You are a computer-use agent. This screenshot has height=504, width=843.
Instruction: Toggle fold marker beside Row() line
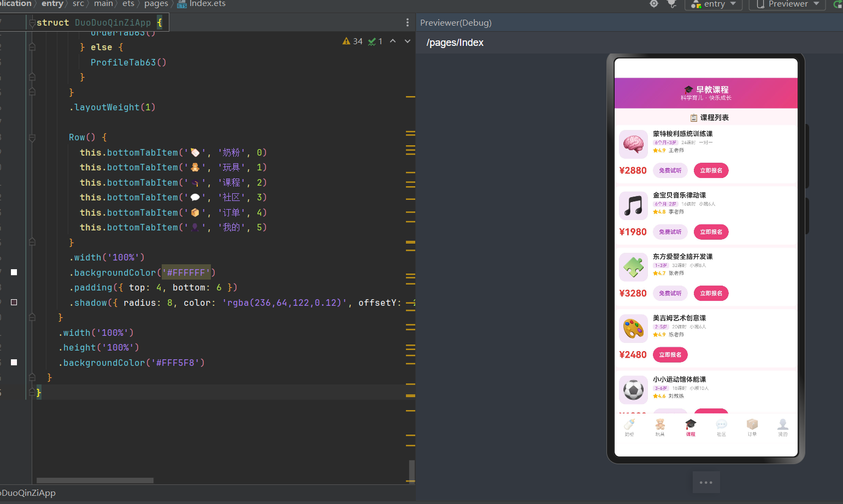click(x=32, y=138)
